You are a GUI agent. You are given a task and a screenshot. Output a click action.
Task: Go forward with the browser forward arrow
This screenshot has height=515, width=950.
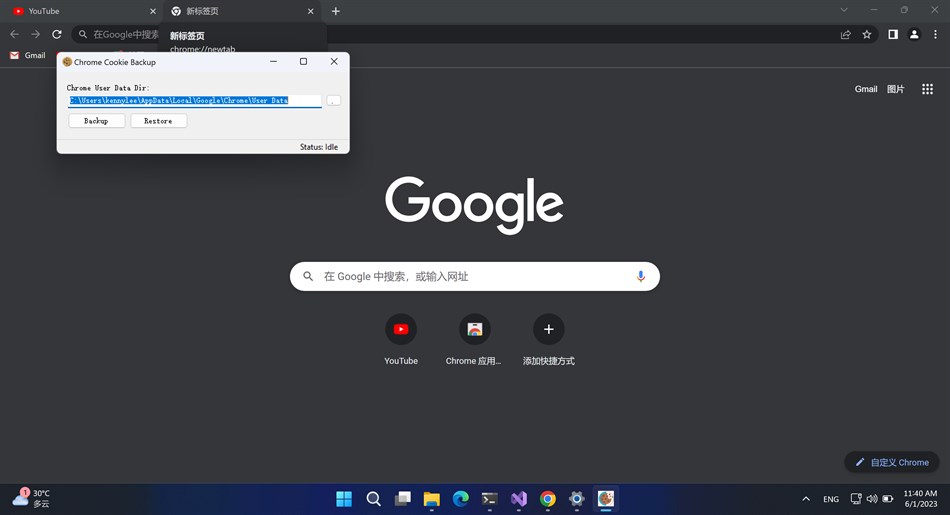[x=35, y=35]
